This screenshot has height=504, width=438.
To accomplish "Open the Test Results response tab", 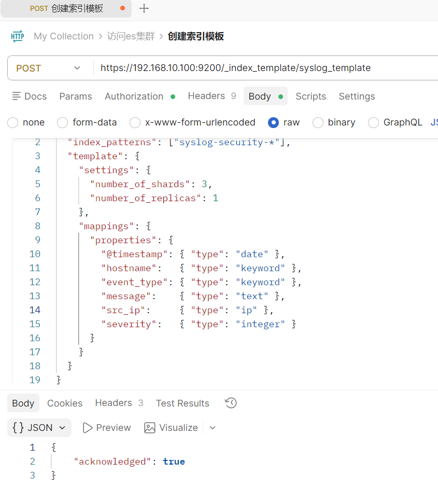I will pos(182,403).
